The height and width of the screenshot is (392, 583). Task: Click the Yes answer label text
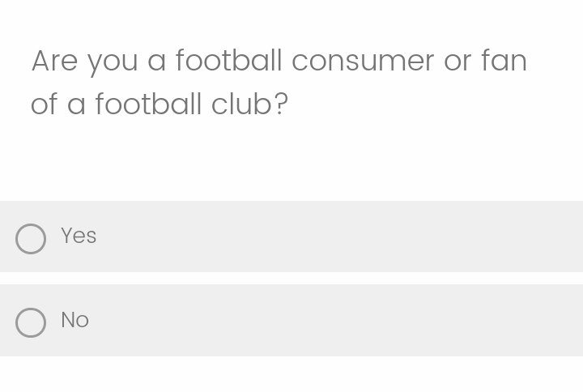[79, 236]
